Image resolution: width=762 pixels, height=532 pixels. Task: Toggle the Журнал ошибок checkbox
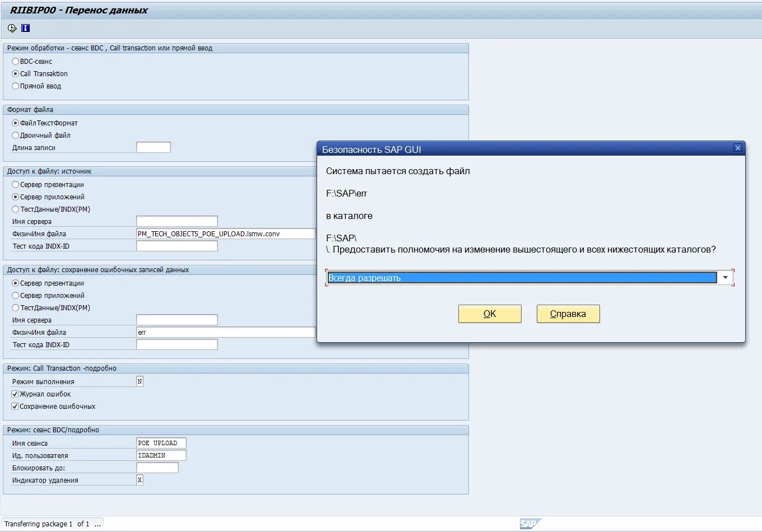click(x=15, y=394)
